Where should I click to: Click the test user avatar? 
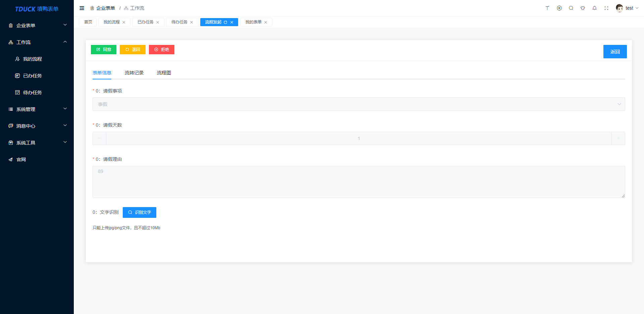click(620, 8)
